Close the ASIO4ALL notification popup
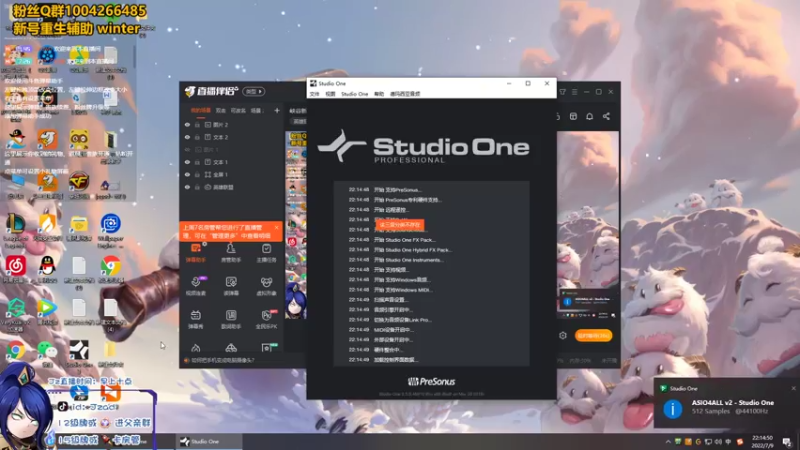The image size is (800, 450). (793, 388)
